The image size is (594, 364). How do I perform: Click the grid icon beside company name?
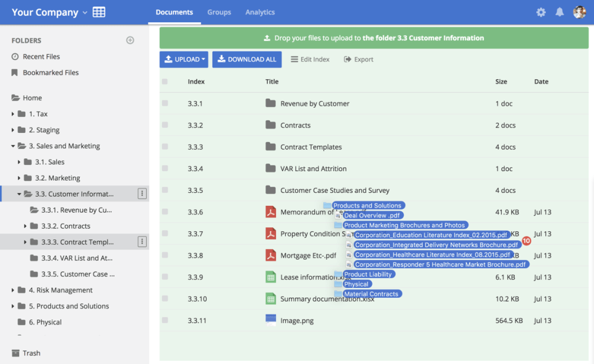click(x=99, y=12)
